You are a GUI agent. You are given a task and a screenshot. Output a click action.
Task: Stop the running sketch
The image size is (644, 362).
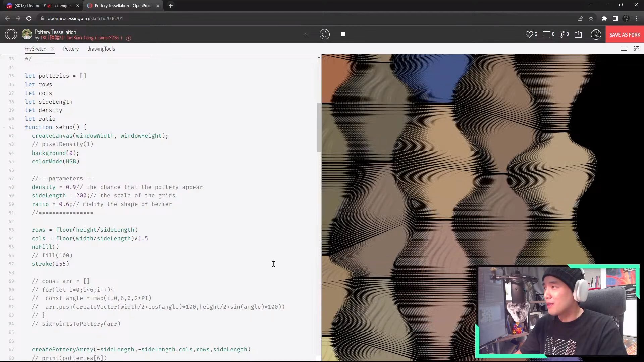343,34
